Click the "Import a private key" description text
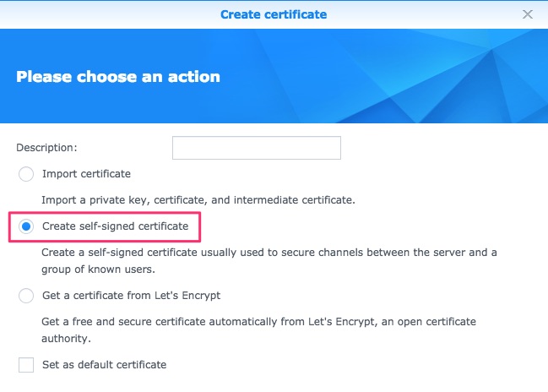548x392 pixels. tap(198, 200)
